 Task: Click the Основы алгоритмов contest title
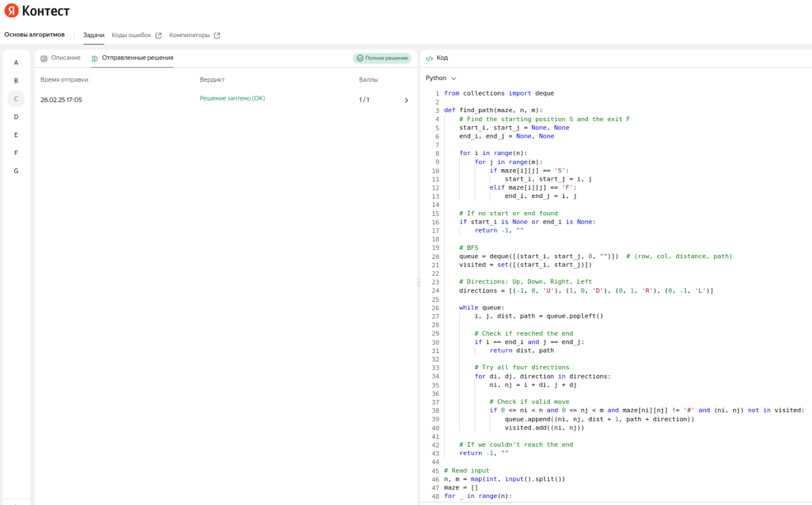click(x=35, y=35)
